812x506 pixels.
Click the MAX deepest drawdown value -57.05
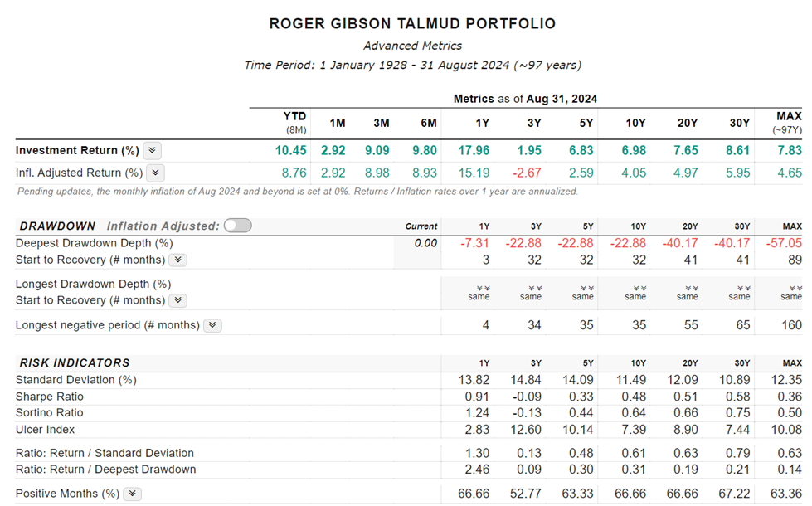tap(784, 243)
